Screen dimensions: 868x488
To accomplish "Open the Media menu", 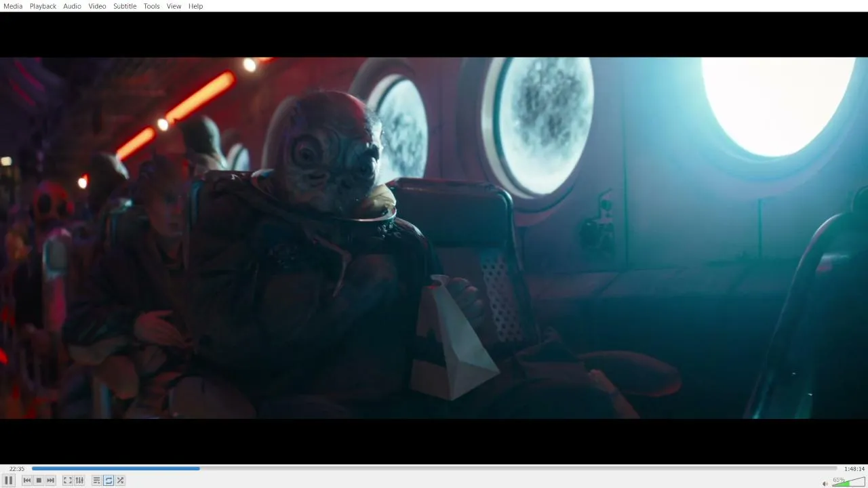I will [13, 6].
